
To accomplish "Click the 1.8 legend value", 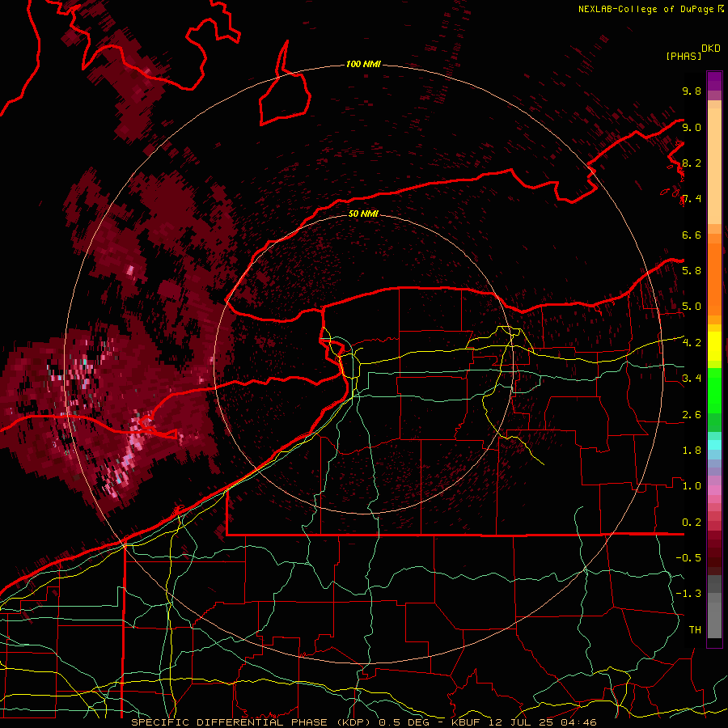I will (692, 451).
